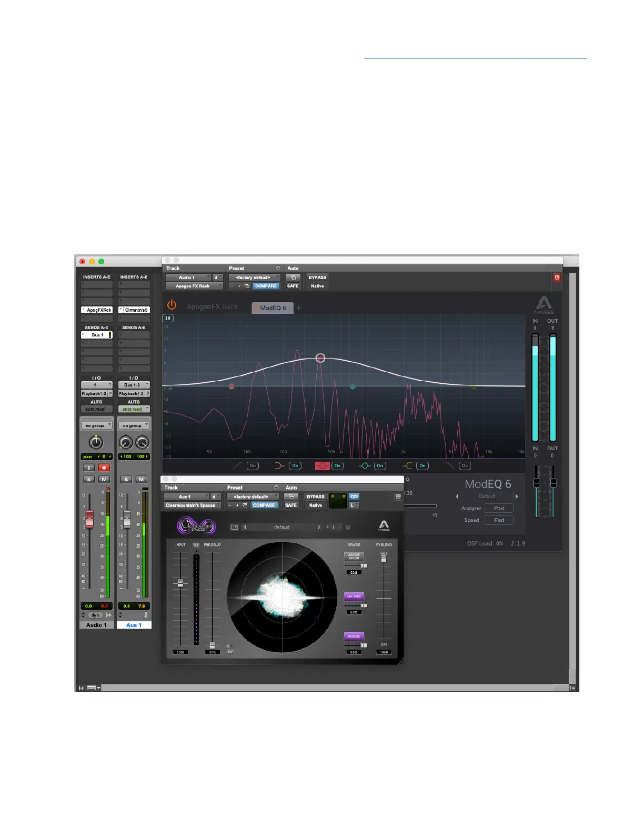Solo the Aux 1 track
Viewport: 644px width, 834px height.
point(126,479)
